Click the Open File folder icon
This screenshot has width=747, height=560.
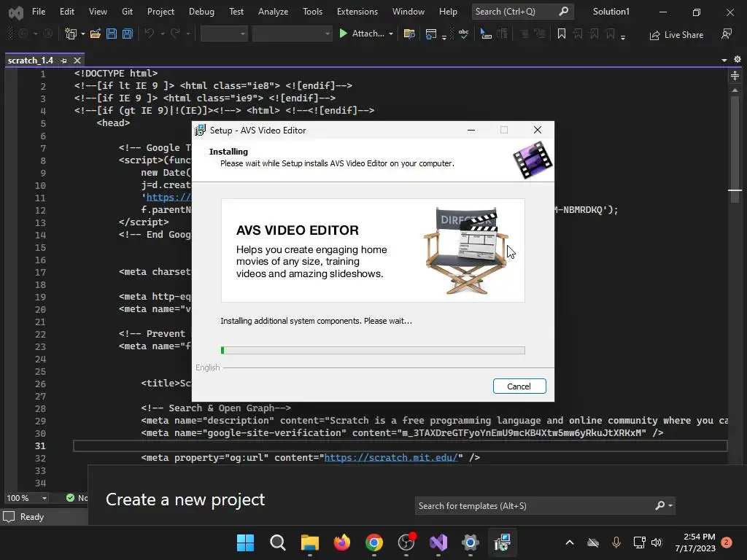96,34
